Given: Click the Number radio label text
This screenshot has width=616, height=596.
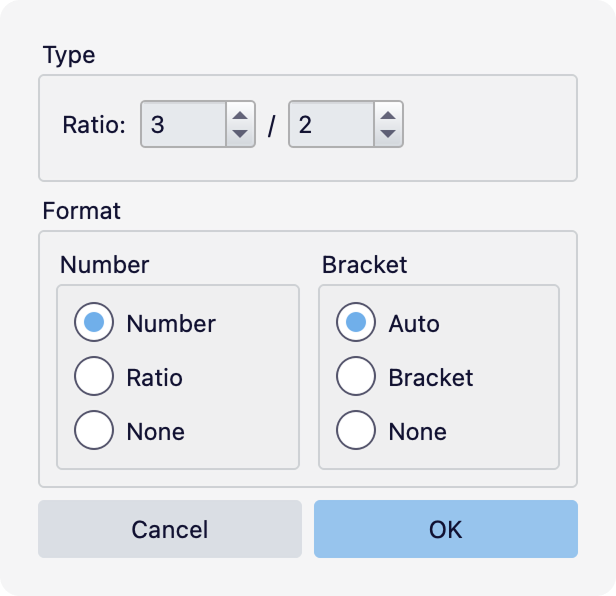Looking at the screenshot, I should tap(171, 324).
